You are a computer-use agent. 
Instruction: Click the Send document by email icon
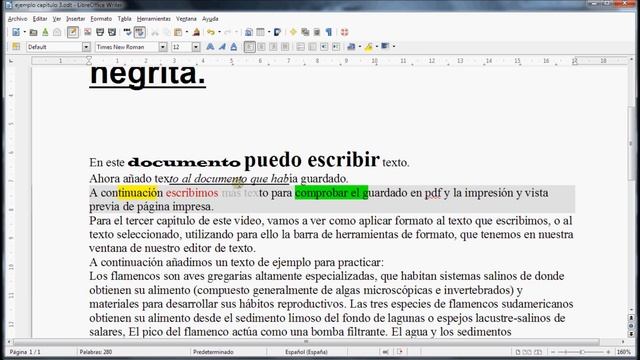pyautogui.click(x=57, y=32)
